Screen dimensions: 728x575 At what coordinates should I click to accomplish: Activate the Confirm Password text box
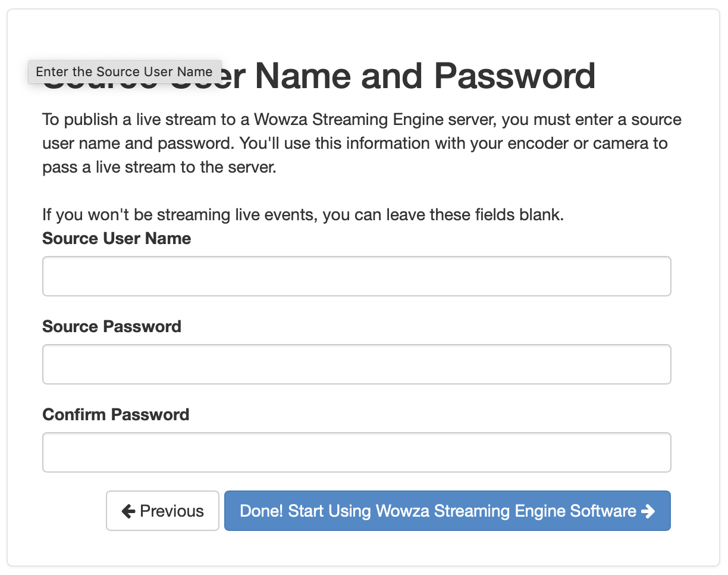(357, 452)
